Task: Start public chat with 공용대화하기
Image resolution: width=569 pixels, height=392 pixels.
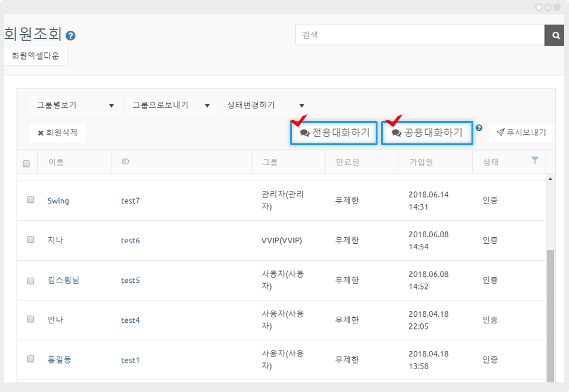Action: [427, 132]
